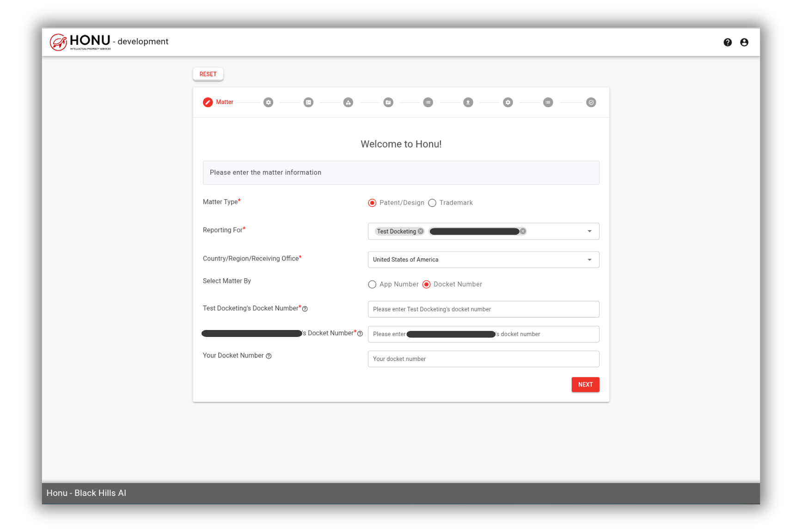Click the HONU logo

(x=80, y=42)
